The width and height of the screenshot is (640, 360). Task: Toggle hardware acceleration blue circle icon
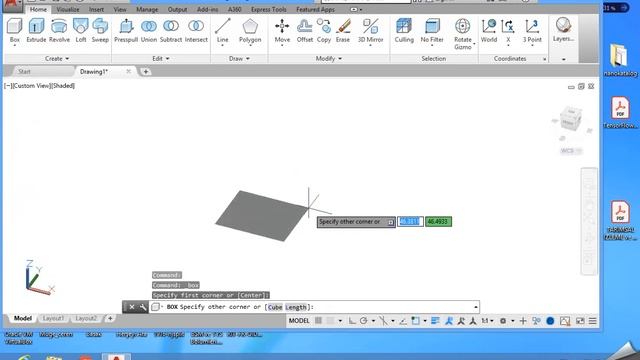pos(550,321)
